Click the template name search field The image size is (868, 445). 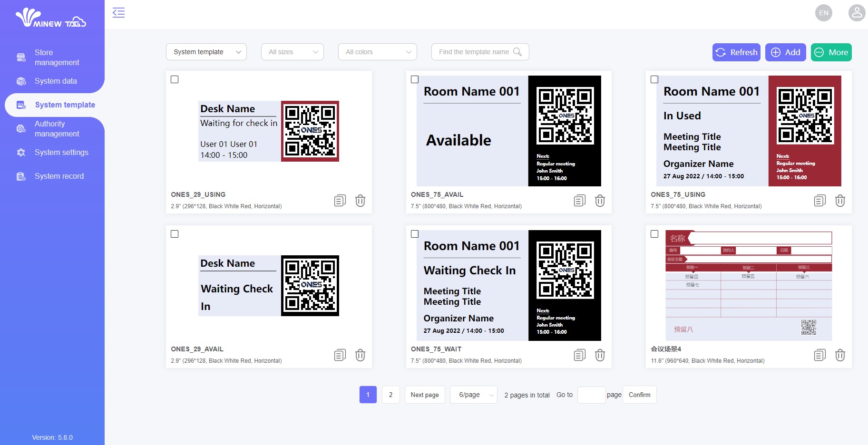474,52
